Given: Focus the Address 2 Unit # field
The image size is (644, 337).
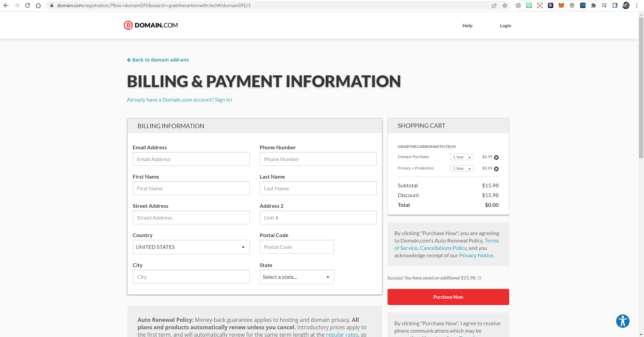Looking at the screenshot, I should click(318, 218).
